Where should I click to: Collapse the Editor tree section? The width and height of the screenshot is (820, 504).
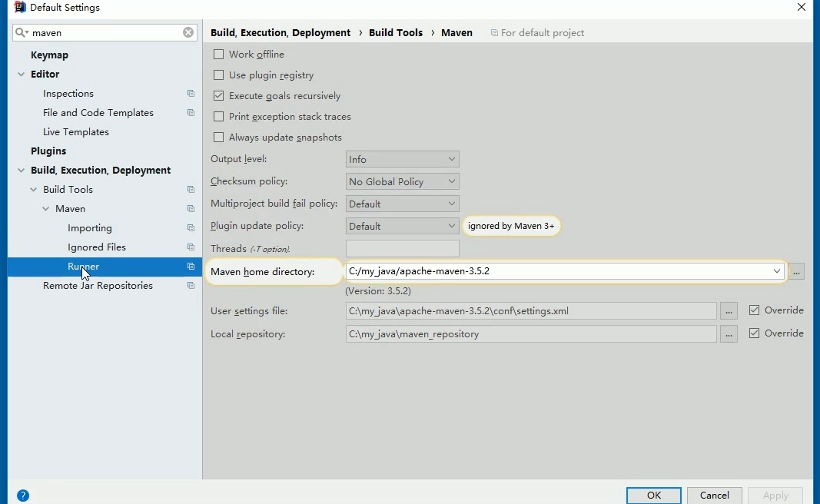(21, 75)
